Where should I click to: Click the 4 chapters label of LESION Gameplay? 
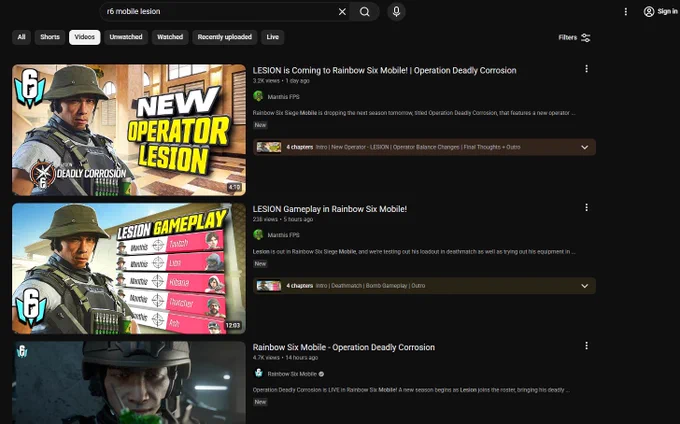299,286
